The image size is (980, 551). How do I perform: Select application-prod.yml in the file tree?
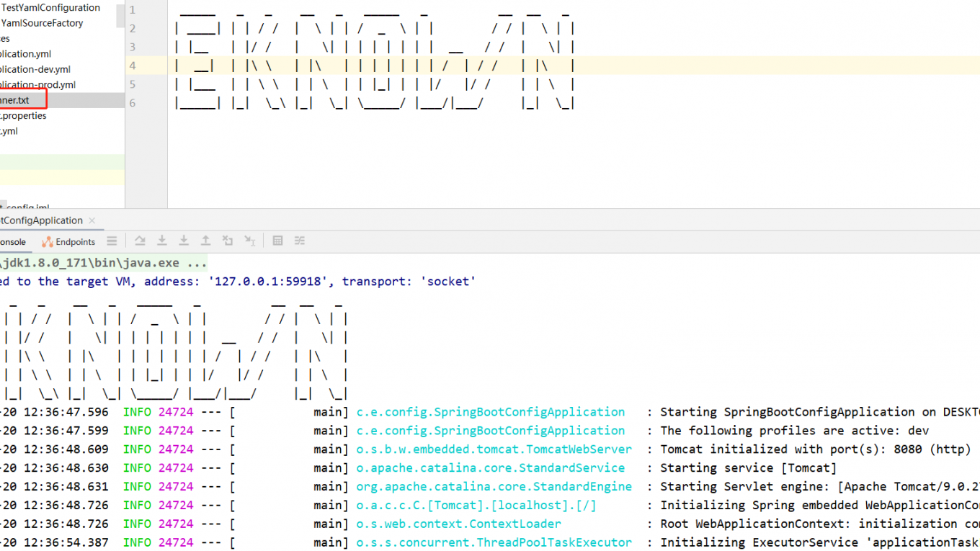click(x=37, y=85)
